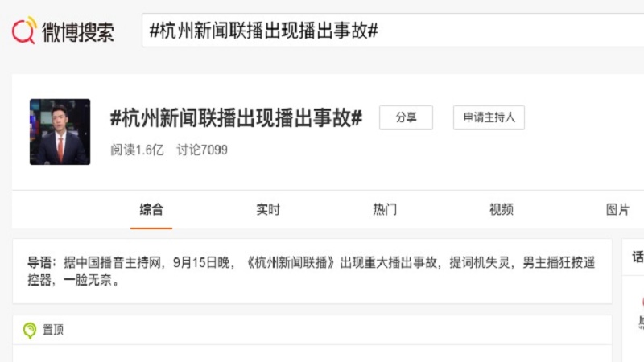Switch to the 视频 tab

pyautogui.click(x=501, y=210)
